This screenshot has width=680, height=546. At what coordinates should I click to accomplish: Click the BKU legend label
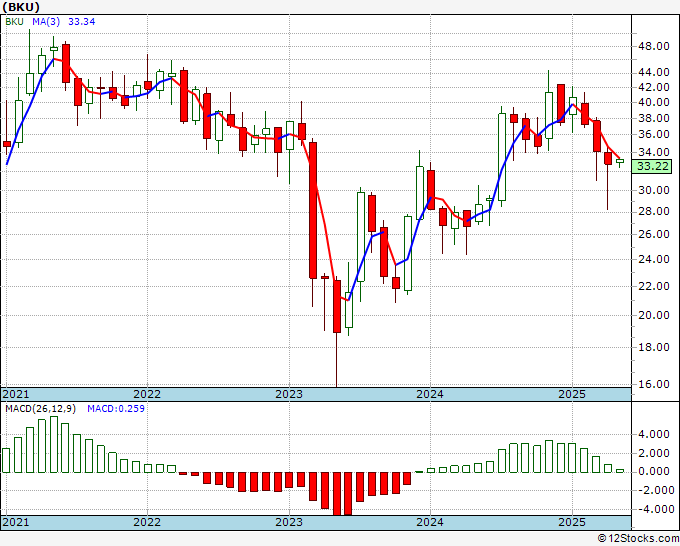click(x=14, y=22)
